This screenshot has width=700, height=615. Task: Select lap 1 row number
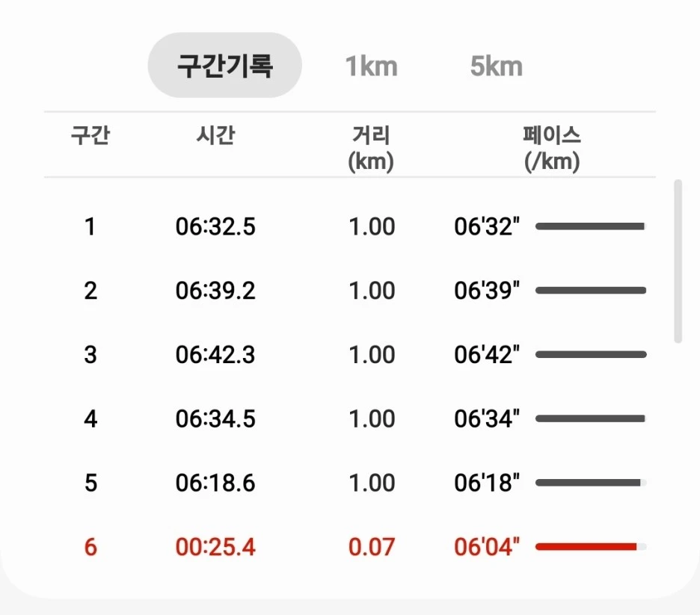coord(90,226)
